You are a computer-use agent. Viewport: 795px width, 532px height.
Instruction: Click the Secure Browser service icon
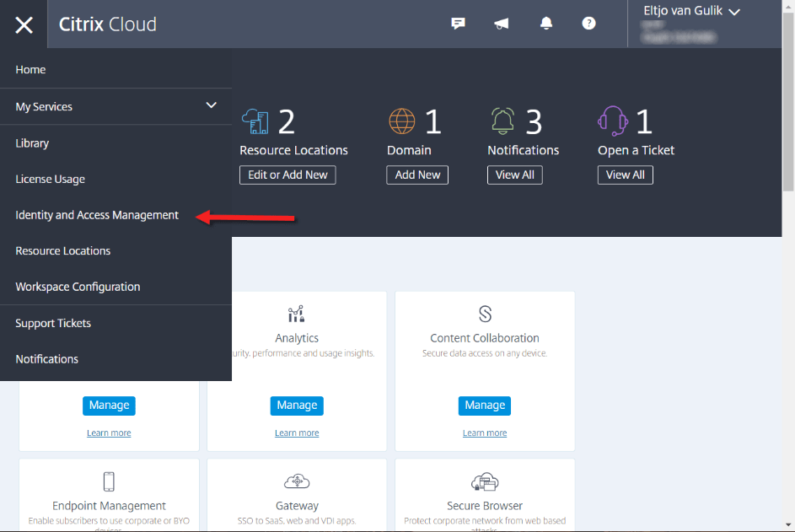coord(484,480)
